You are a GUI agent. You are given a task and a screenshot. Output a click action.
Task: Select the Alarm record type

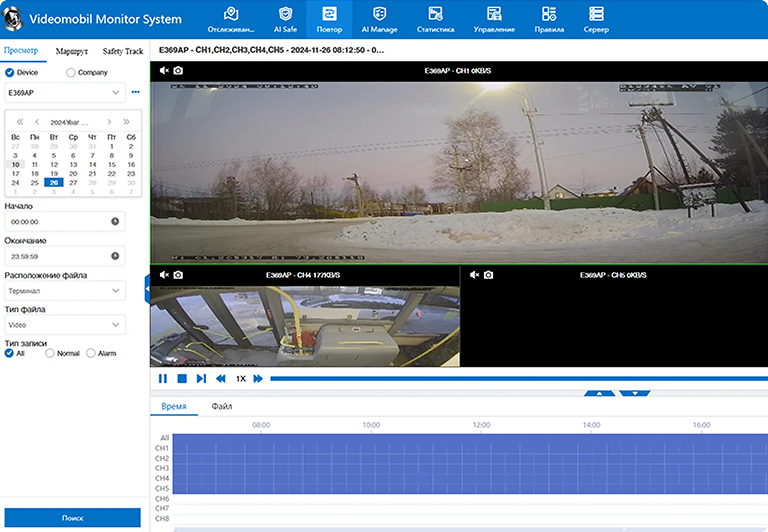pos(91,353)
